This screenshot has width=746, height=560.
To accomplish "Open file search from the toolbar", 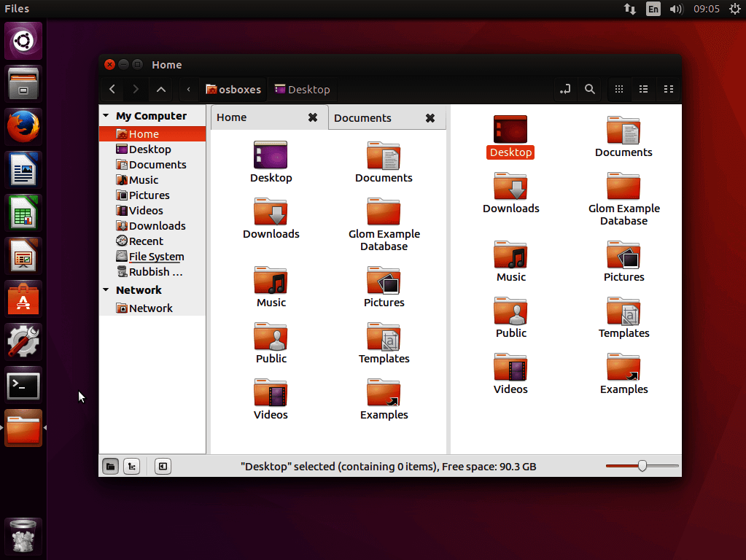I will pyautogui.click(x=590, y=89).
